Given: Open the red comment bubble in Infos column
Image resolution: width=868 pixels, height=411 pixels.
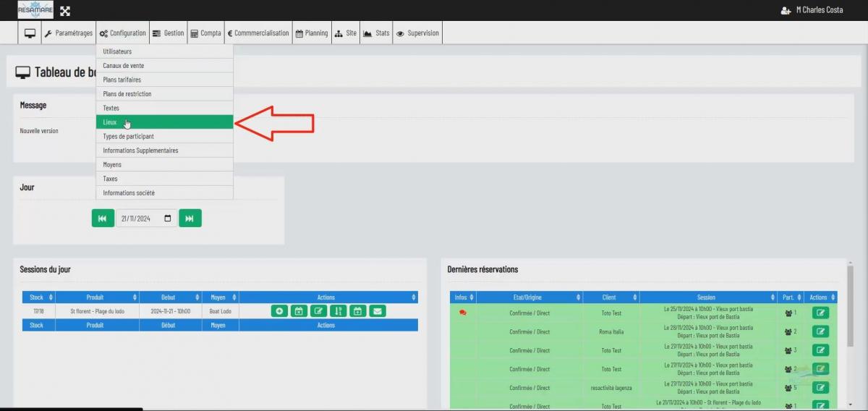Looking at the screenshot, I should click(463, 313).
